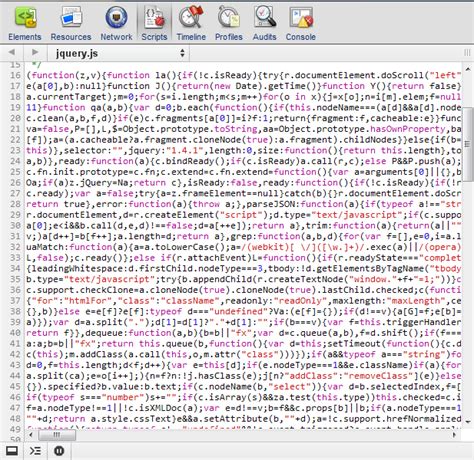The image size is (474, 460).
Task: Click the debugger sidebar resize handle
Action: pyautogui.click(x=467, y=53)
